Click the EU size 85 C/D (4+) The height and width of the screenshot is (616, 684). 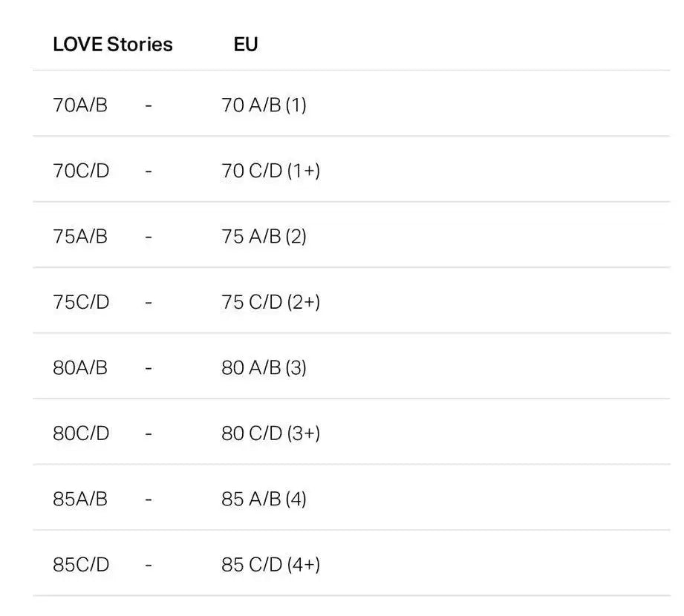(270, 565)
